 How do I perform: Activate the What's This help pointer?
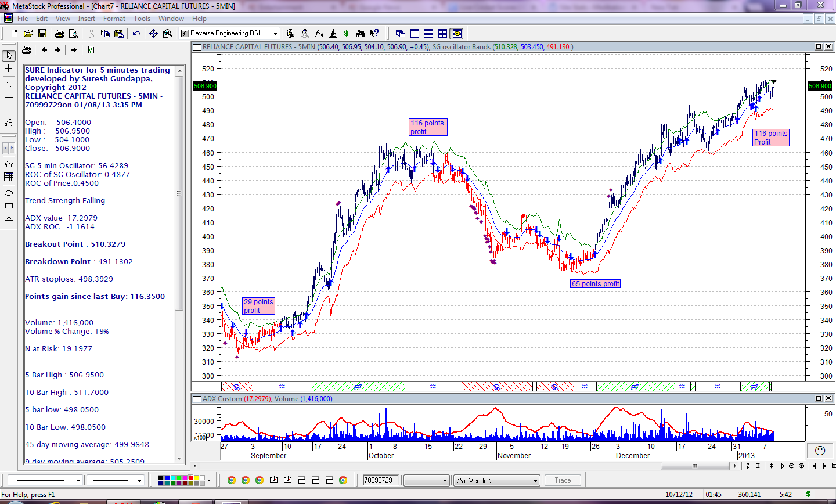click(374, 33)
